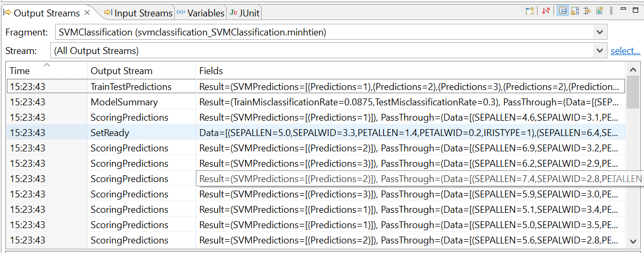Click the create JUnit test icon

coord(599,11)
